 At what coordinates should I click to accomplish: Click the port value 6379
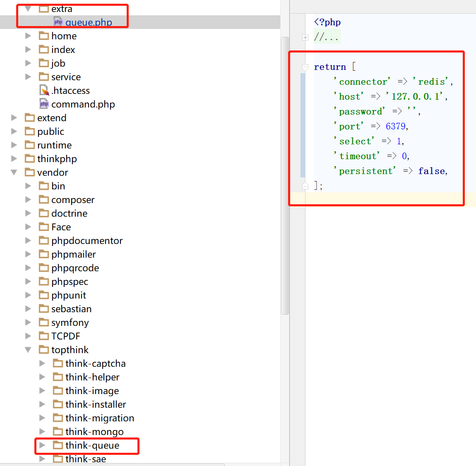point(396,126)
